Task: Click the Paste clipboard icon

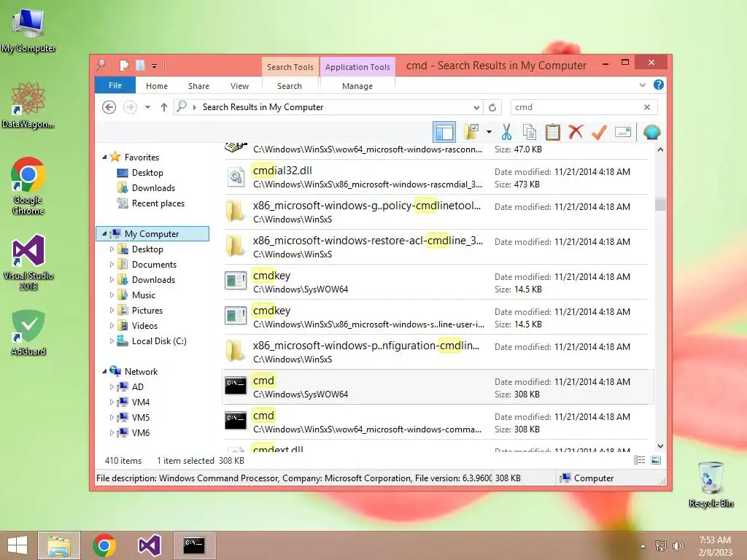Action: (553, 132)
